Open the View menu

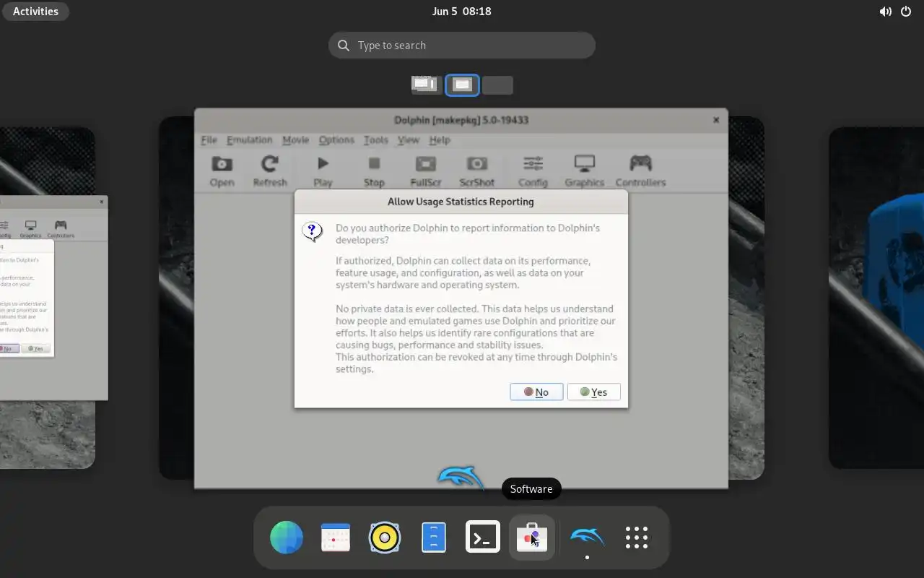tap(408, 139)
